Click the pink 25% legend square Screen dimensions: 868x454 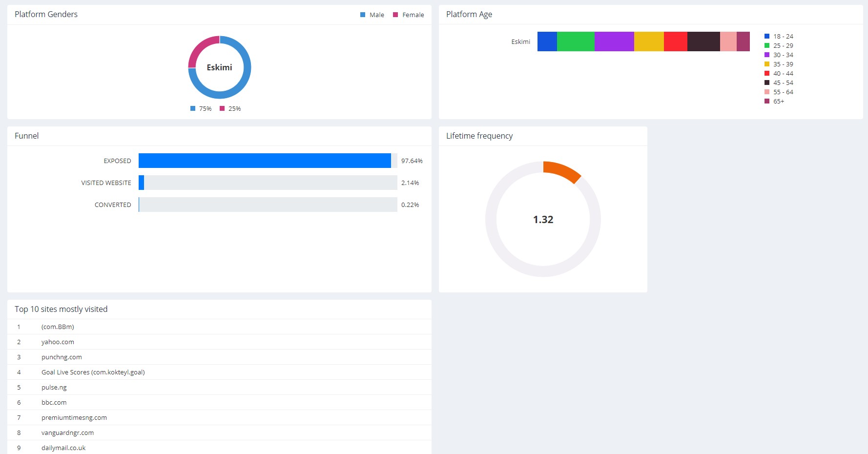pos(222,108)
